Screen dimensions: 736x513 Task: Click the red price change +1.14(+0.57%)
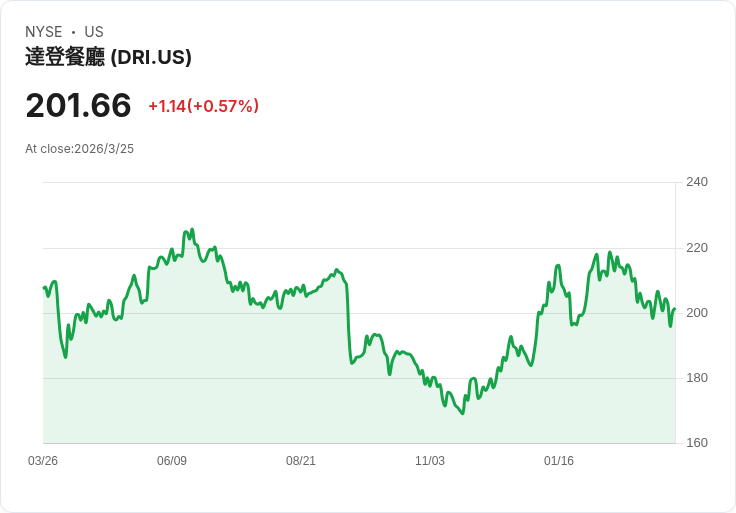204,106
